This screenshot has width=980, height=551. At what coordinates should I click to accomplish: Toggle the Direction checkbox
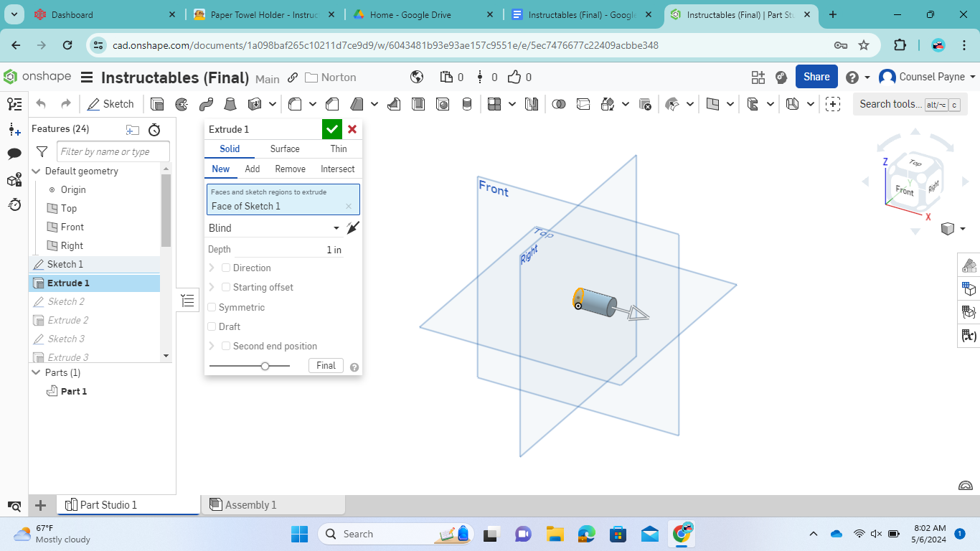[x=226, y=268]
